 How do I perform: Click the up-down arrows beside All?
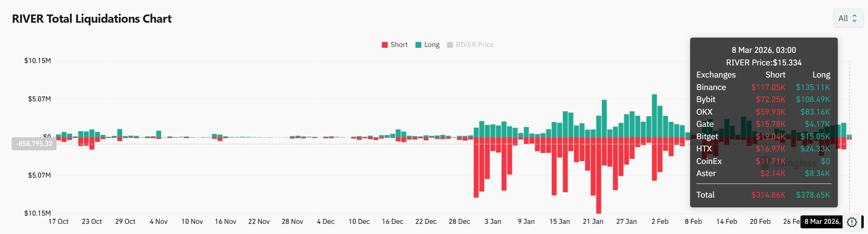point(855,18)
